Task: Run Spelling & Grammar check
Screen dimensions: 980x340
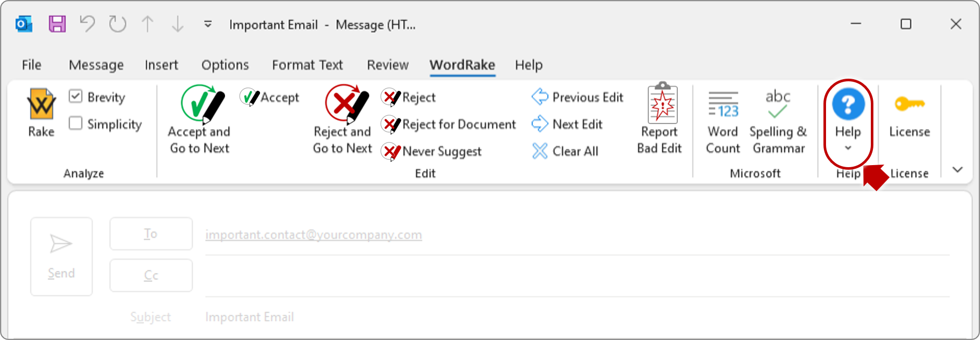Action: click(x=778, y=122)
